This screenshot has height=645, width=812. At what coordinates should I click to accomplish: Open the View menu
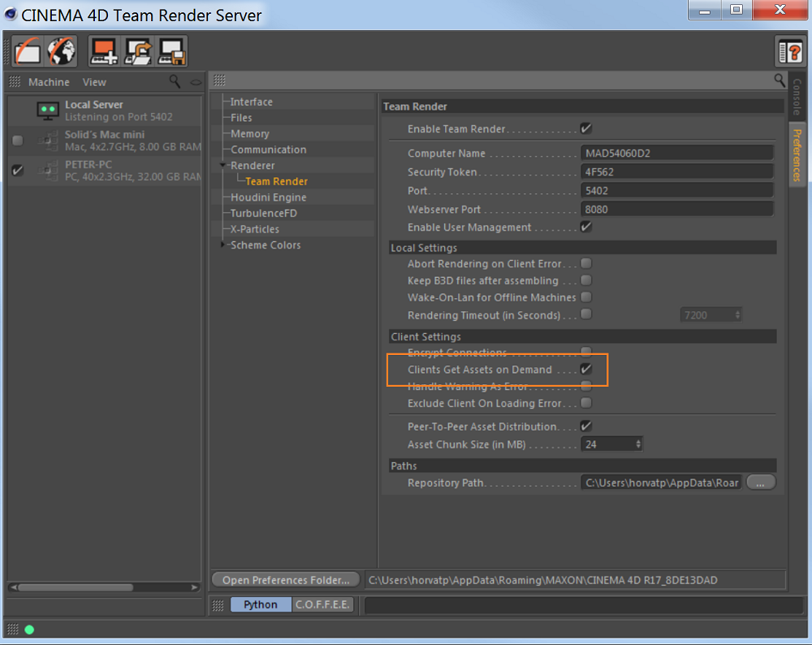(x=94, y=82)
